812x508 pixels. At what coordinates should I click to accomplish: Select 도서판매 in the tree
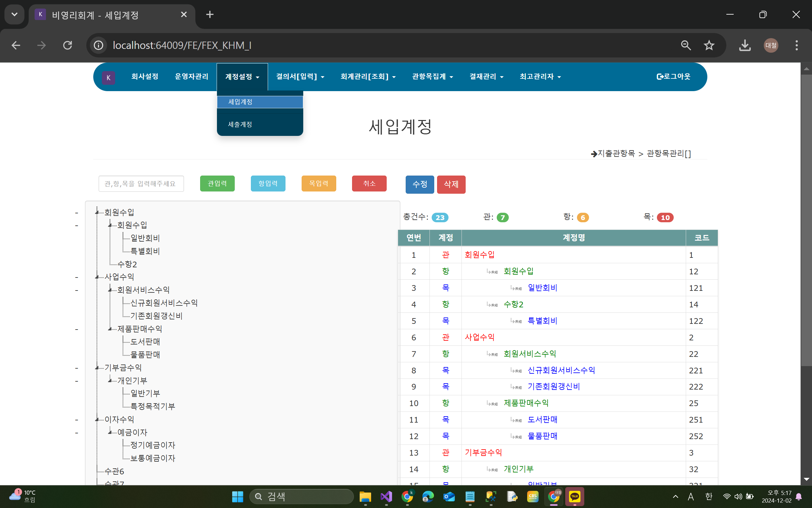[145, 342]
